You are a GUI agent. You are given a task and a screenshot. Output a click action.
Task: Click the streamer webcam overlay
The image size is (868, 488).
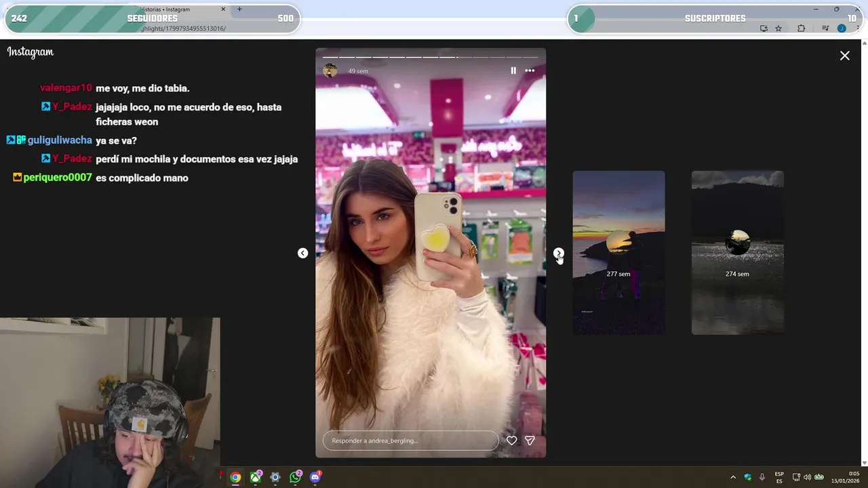pos(110,403)
